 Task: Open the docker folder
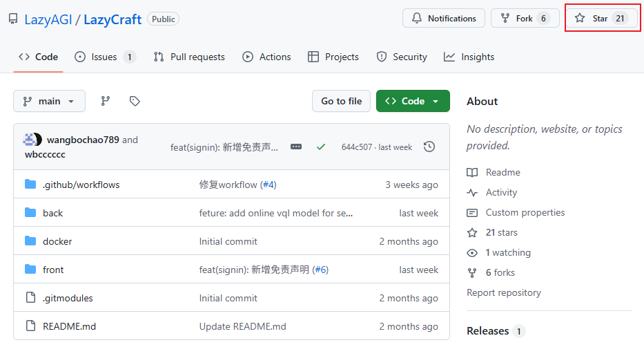tap(57, 242)
